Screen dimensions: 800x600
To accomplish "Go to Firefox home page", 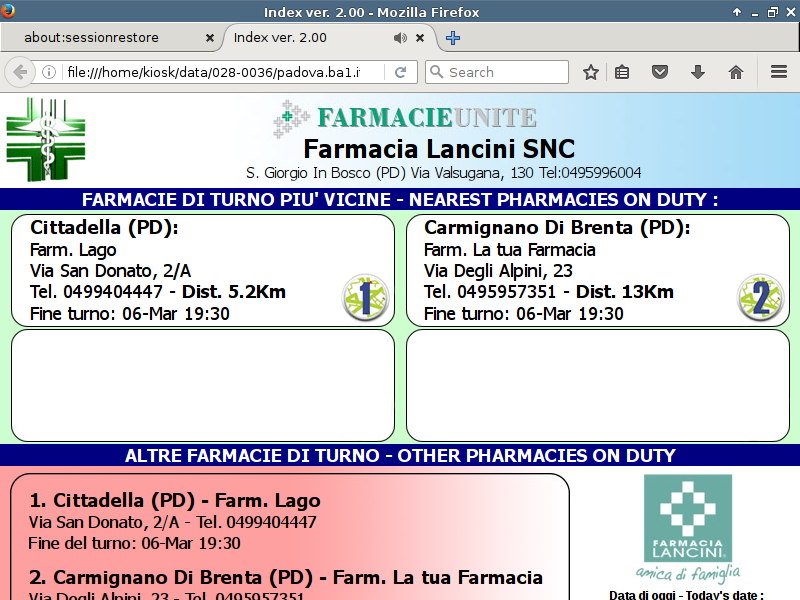I will click(x=736, y=72).
